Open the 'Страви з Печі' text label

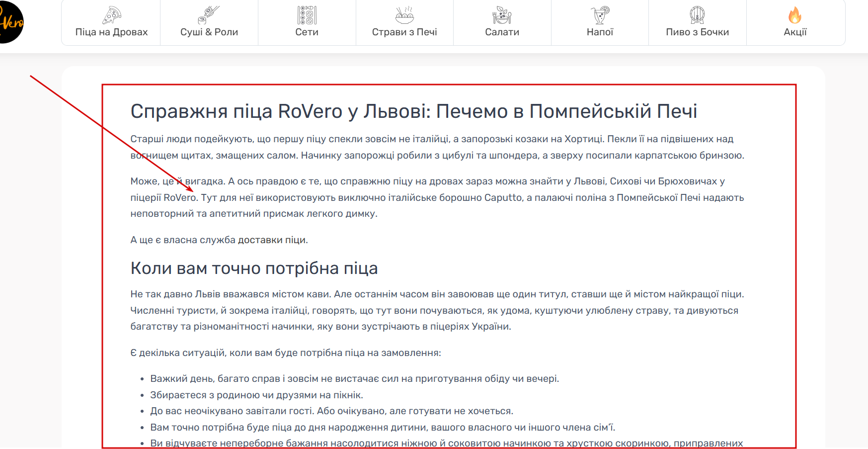tap(404, 32)
